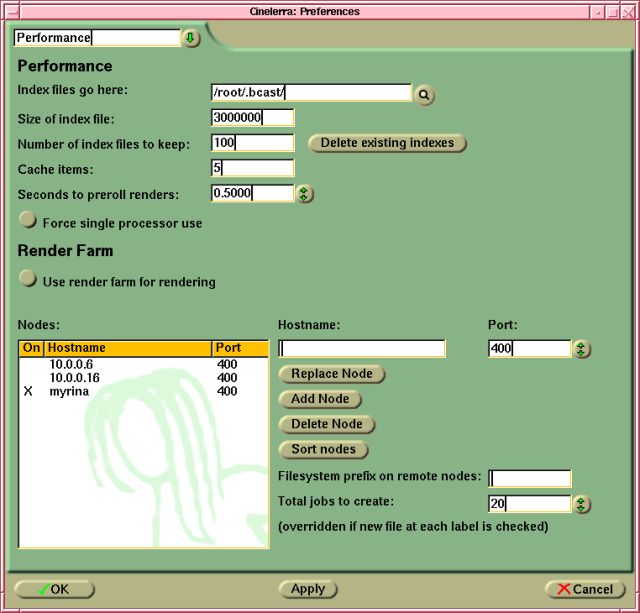Click the Hostname input field
This screenshot has height=613, width=640.
pyautogui.click(x=362, y=349)
